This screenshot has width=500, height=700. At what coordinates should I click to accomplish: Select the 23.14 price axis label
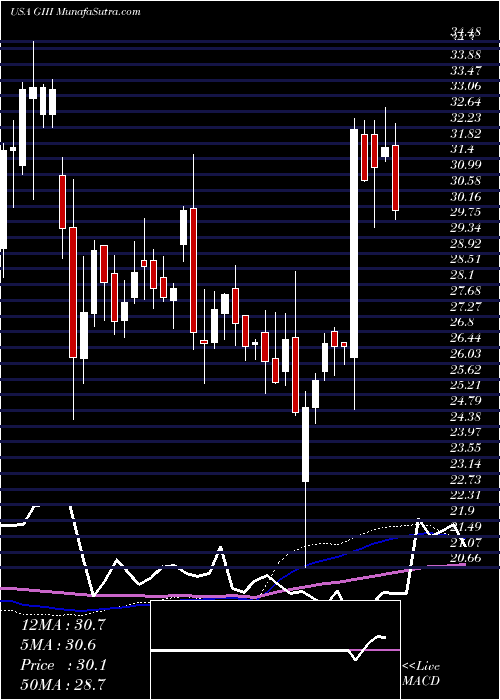pos(466,464)
